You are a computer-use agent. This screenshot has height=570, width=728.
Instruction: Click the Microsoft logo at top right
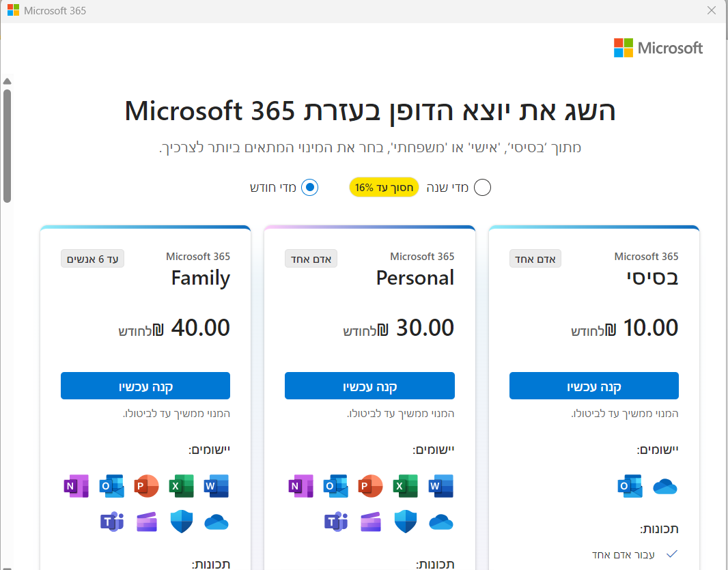pyautogui.click(x=658, y=48)
